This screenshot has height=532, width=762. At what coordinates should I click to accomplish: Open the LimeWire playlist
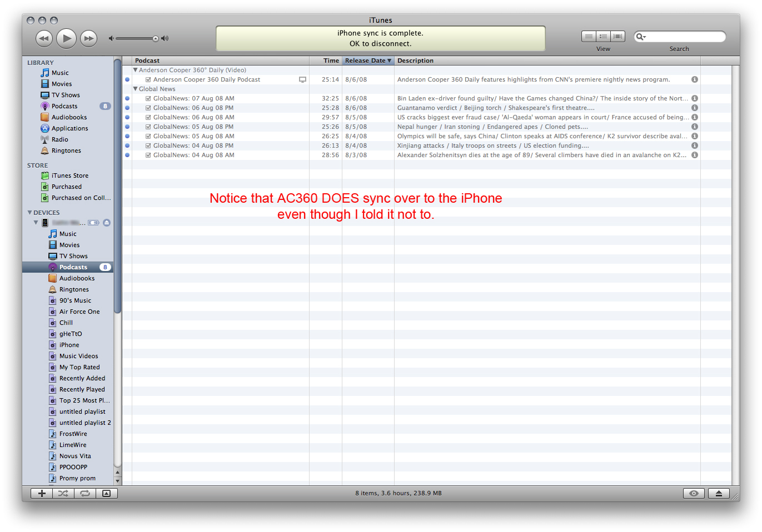(72, 445)
